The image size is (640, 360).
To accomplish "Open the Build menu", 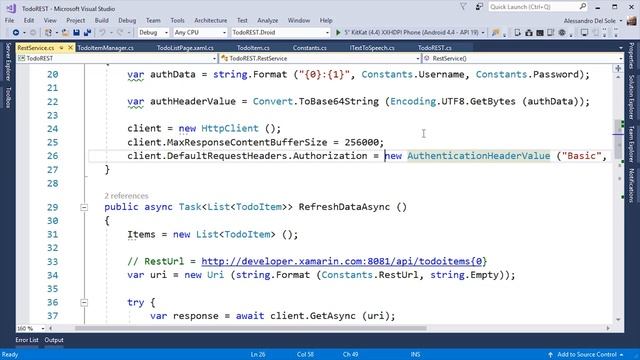I will click(x=102, y=20).
